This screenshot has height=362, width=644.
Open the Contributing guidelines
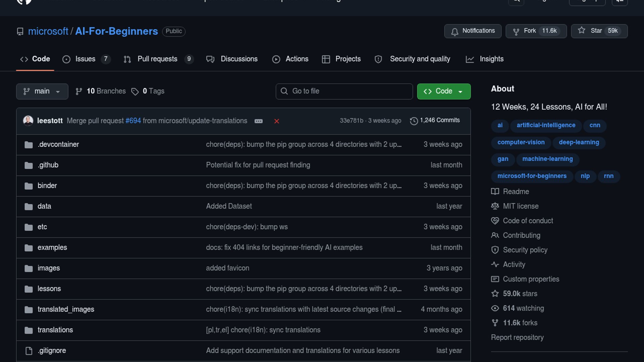tap(516, 236)
